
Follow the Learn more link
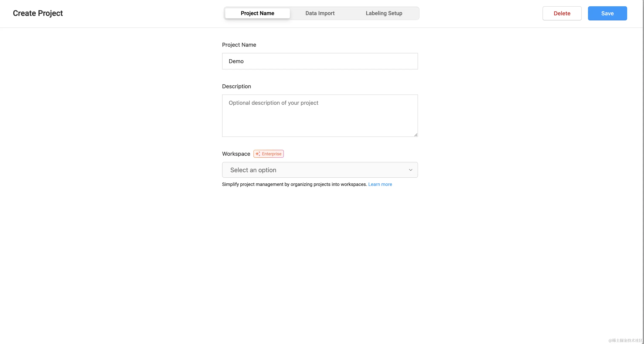(380, 184)
